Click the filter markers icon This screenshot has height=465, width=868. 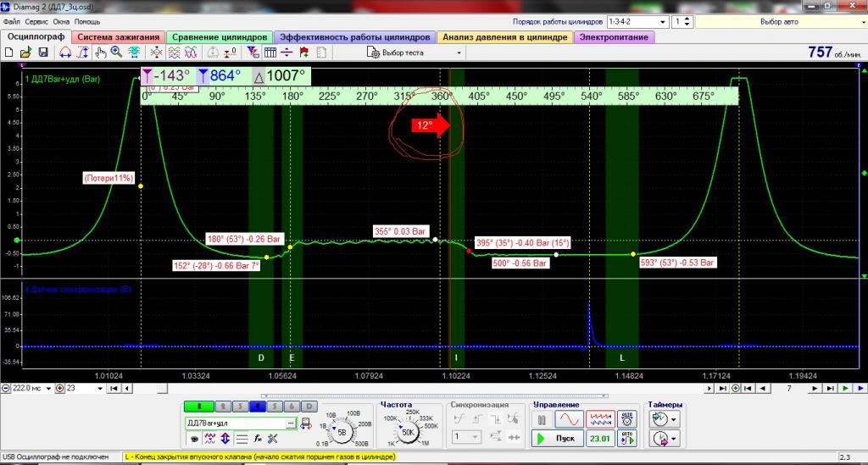point(253,53)
